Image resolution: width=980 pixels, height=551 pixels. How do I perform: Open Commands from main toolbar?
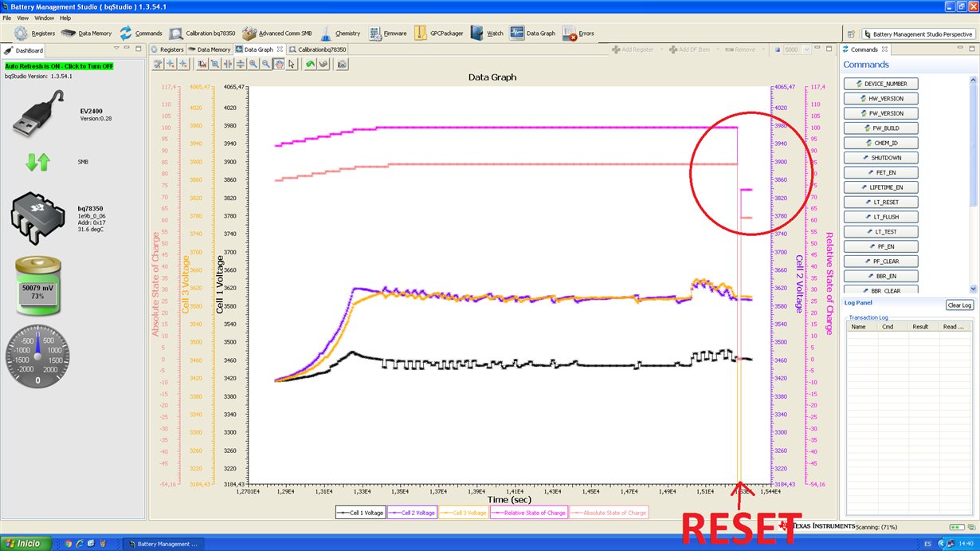pyautogui.click(x=141, y=33)
